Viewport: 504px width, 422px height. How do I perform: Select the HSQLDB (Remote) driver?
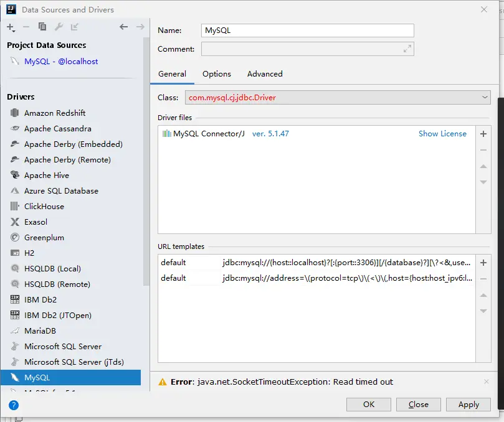[x=71, y=284]
